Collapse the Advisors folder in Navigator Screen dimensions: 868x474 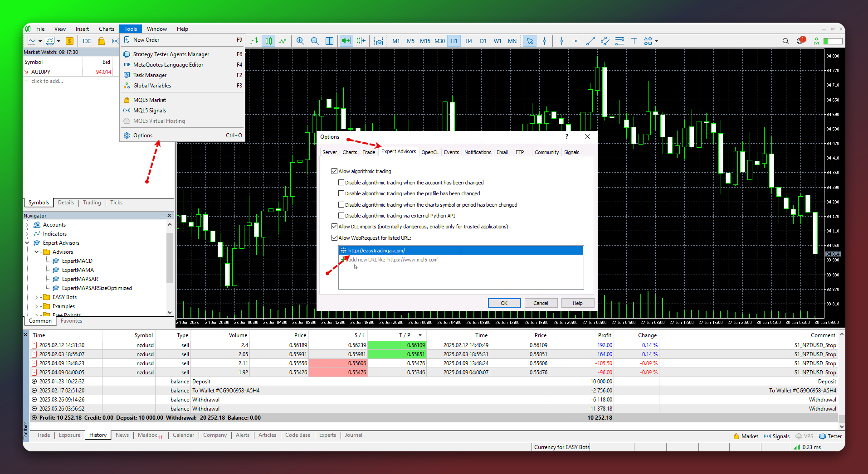37,252
